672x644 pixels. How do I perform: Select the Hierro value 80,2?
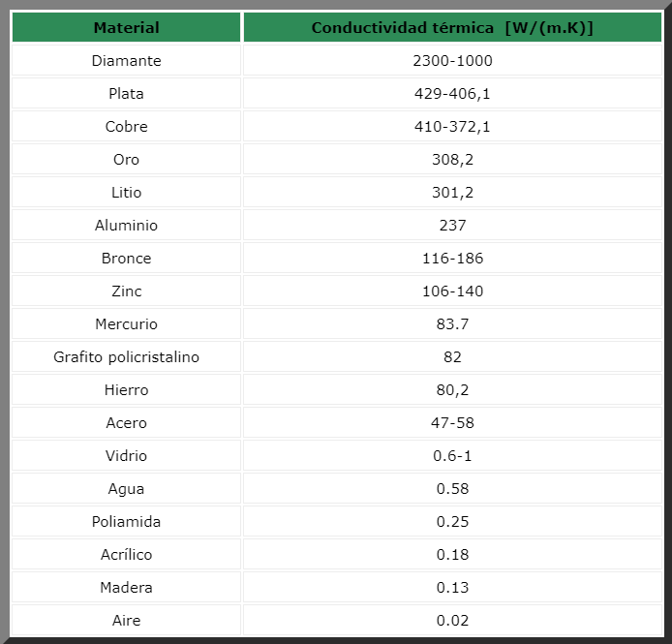(x=452, y=390)
